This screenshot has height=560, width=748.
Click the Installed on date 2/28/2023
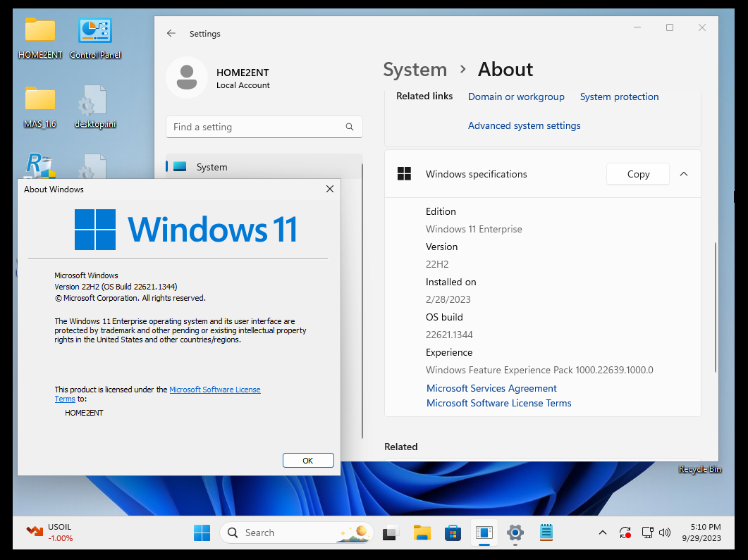pos(448,300)
